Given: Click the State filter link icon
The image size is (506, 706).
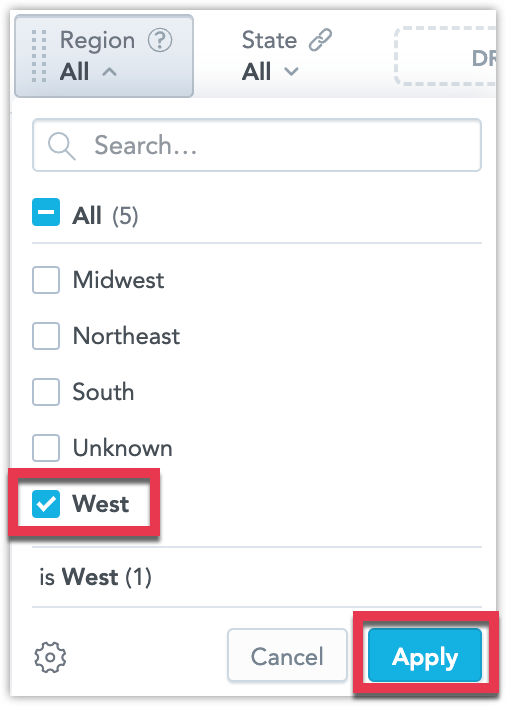Looking at the screenshot, I should point(320,40).
